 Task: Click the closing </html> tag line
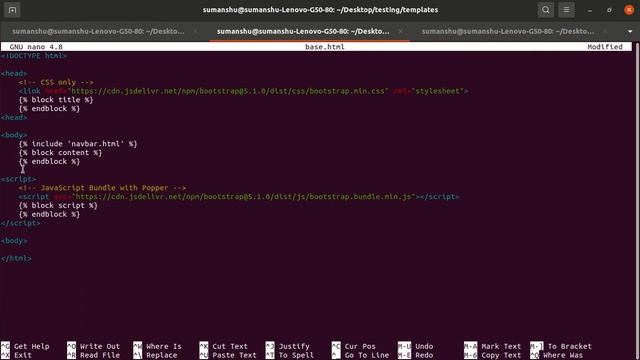tap(16, 258)
